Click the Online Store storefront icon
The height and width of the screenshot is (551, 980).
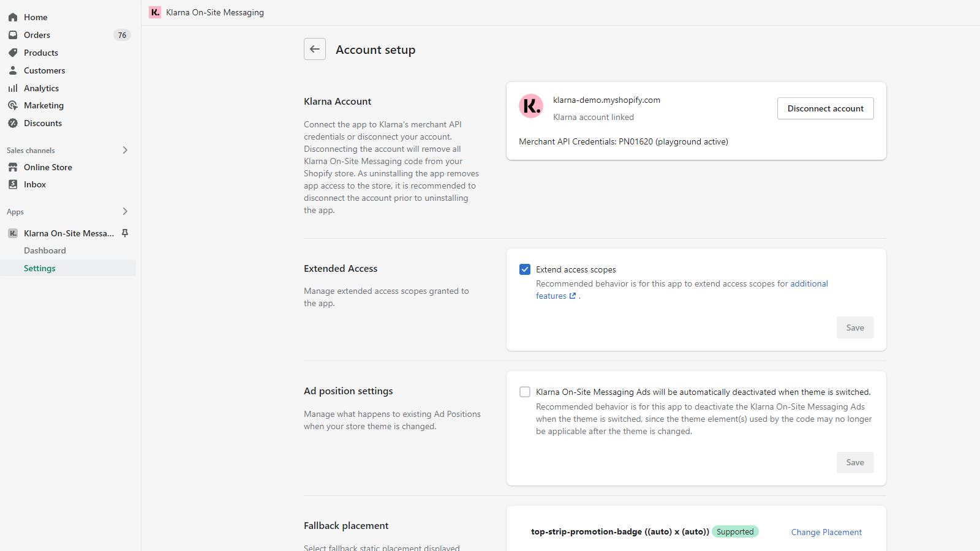tap(13, 167)
